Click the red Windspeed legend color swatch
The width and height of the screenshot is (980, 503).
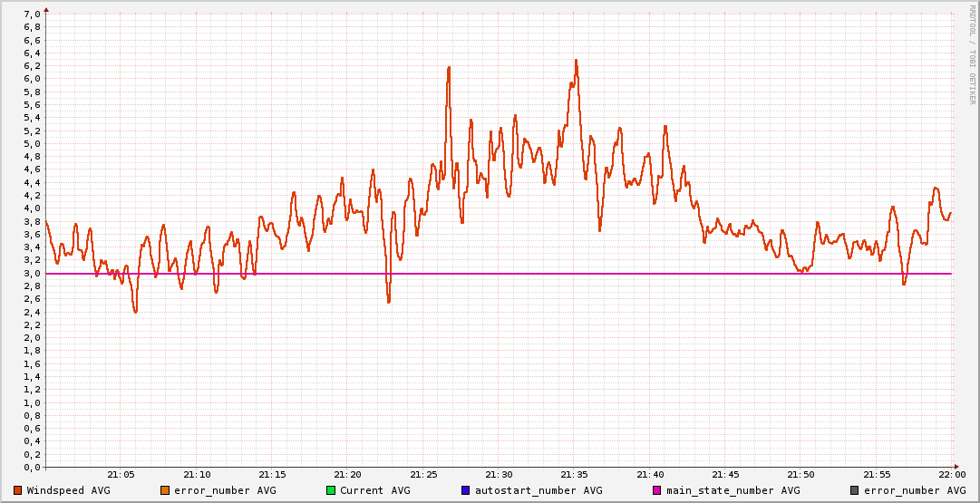pyautogui.click(x=17, y=490)
